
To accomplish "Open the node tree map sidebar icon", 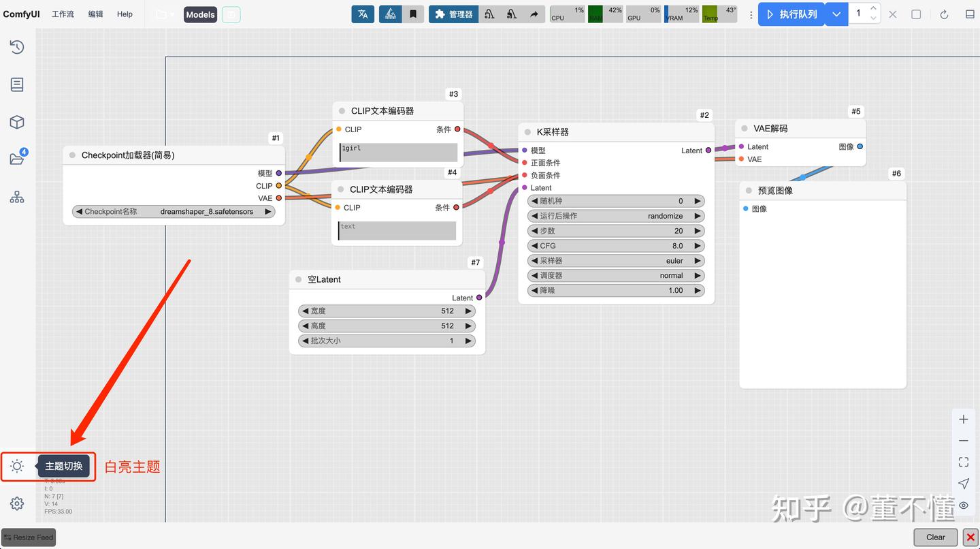I will tap(17, 197).
